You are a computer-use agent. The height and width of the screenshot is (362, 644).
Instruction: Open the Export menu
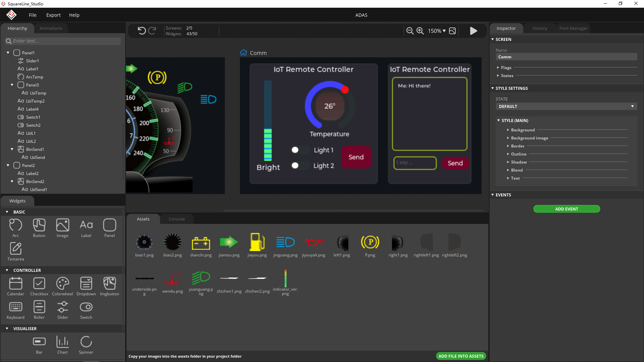pyautogui.click(x=53, y=15)
